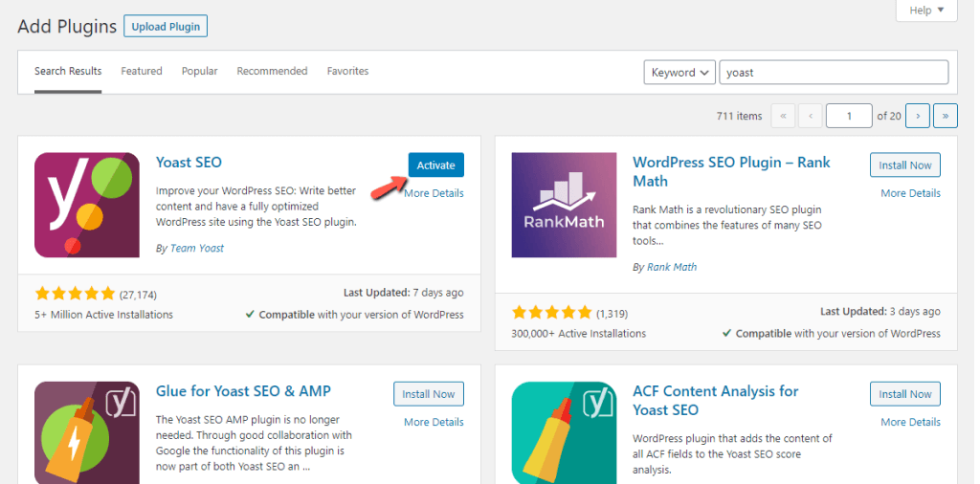Activate the Yoast SEO plugin
980x484 pixels.
click(x=436, y=165)
